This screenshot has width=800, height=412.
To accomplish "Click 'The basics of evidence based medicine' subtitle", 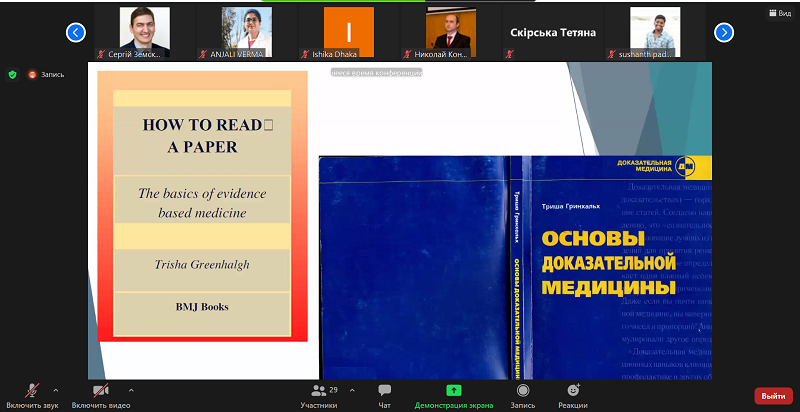I will 202,203.
